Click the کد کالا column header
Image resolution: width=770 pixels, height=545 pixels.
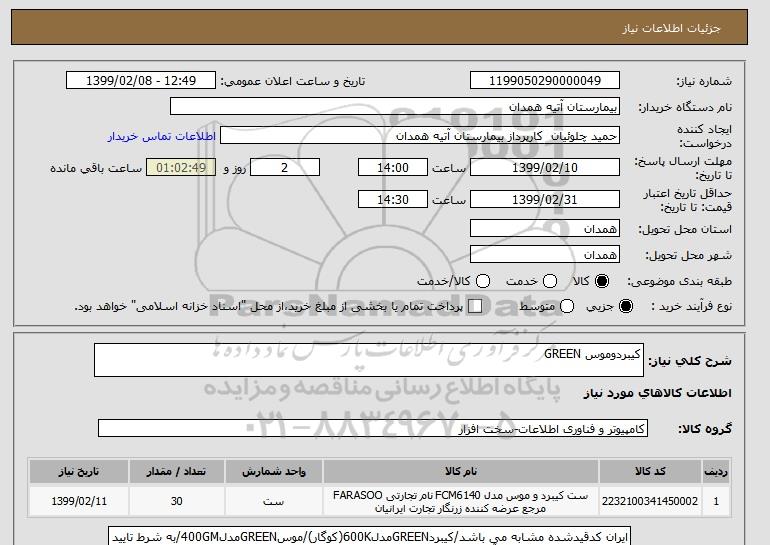(x=650, y=471)
